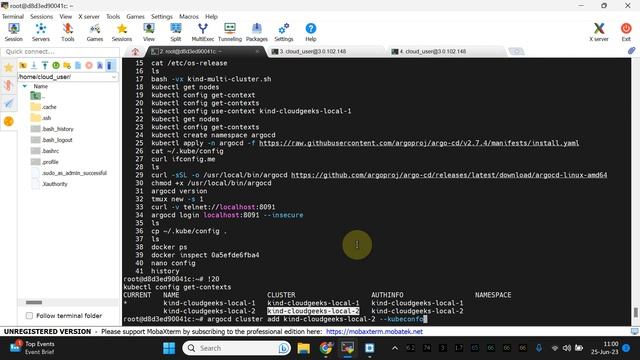The height and width of the screenshot is (360, 640).
Task: Close the active root@d8d3ed90041c tab
Action: tap(257, 51)
